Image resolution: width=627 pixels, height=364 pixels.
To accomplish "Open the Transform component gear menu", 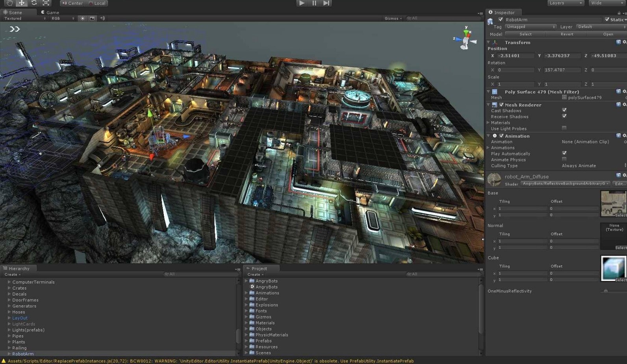I will click(624, 42).
